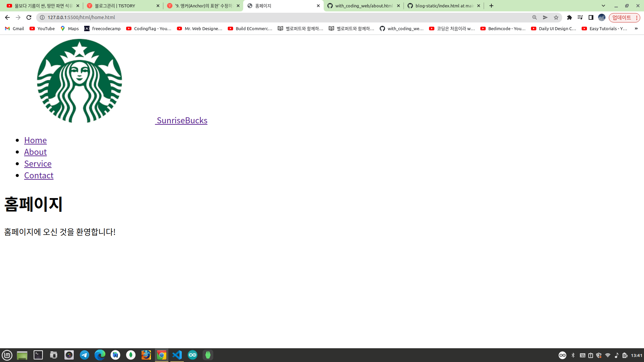View site information icon in address bar

[42, 17]
